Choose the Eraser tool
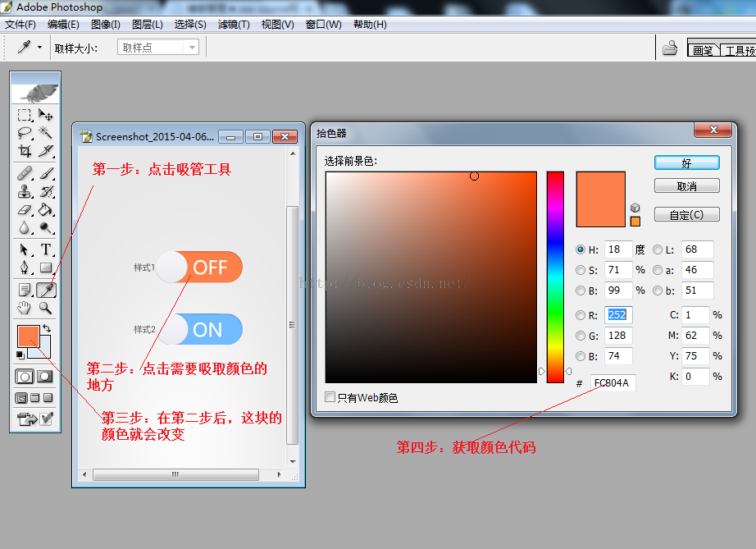Viewport: 756px width, 549px height. pos(25,210)
